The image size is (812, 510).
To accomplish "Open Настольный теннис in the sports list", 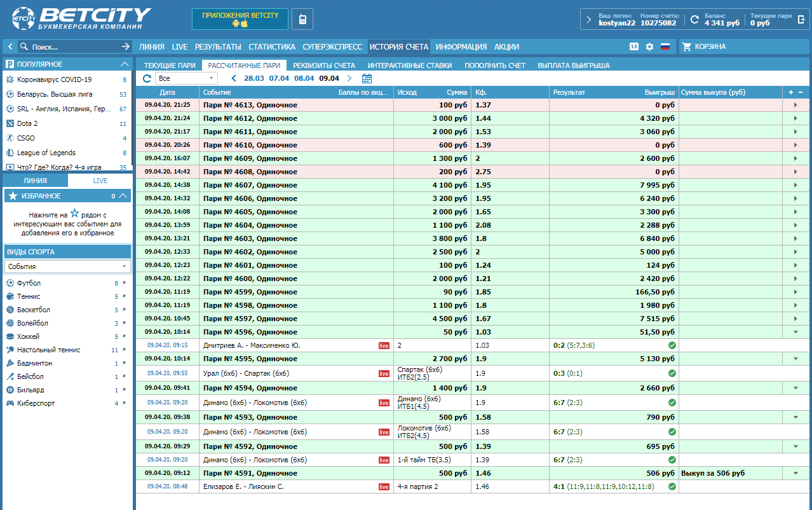I will click(x=49, y=350).
